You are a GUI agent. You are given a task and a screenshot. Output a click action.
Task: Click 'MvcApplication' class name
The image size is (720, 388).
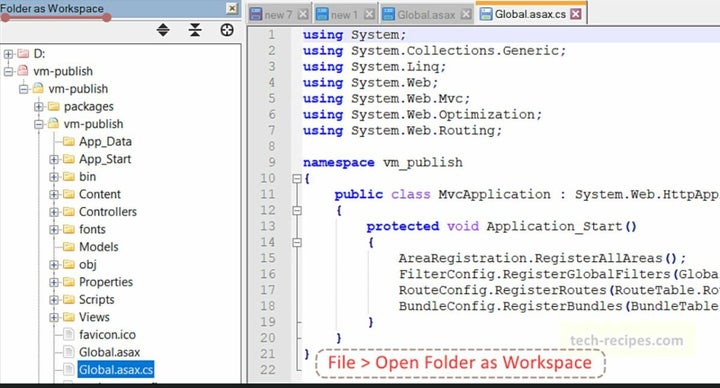494,194
